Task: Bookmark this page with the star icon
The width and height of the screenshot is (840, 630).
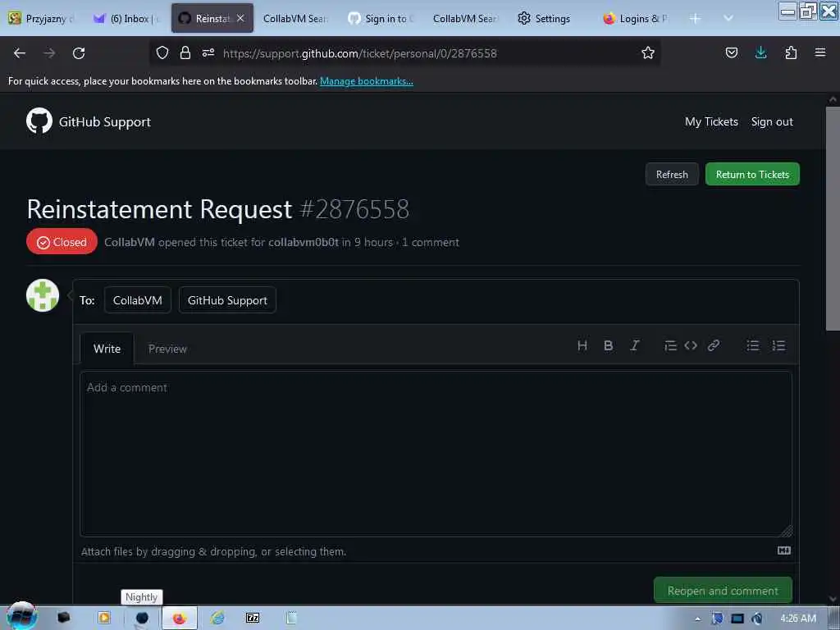Action: coord(648,52)
